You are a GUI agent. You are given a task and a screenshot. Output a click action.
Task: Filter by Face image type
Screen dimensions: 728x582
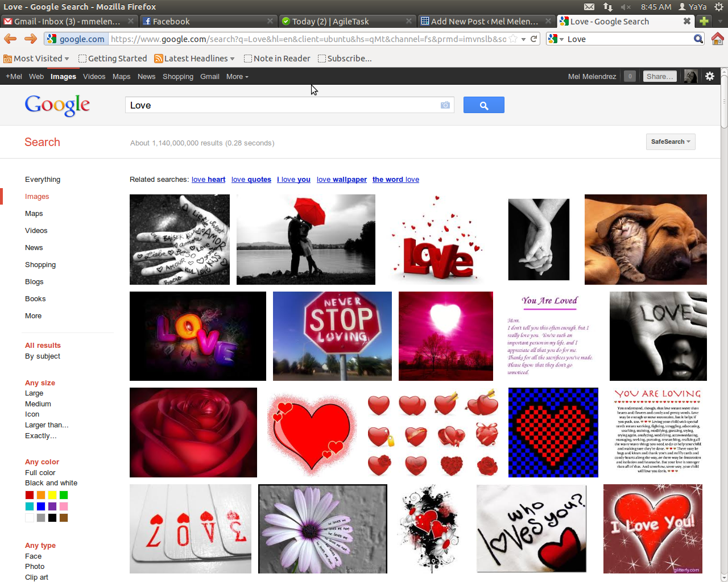pos(33,556)
